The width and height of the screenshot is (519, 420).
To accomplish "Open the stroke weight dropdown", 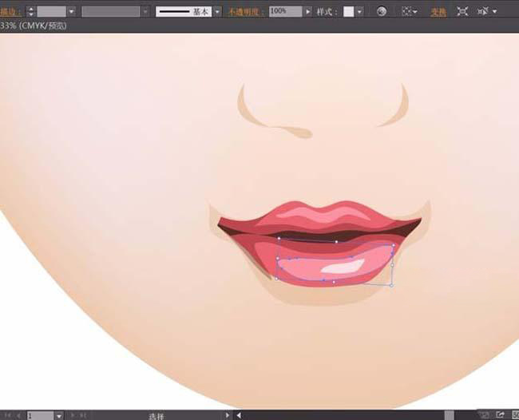I will point(71,12).
